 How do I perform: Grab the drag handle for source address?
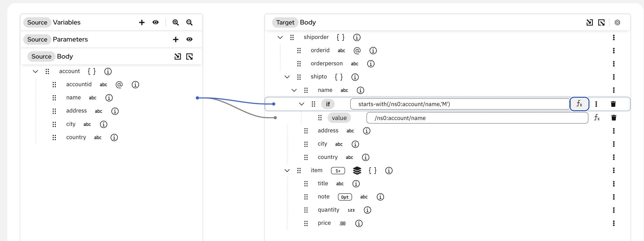click(54, 111)
